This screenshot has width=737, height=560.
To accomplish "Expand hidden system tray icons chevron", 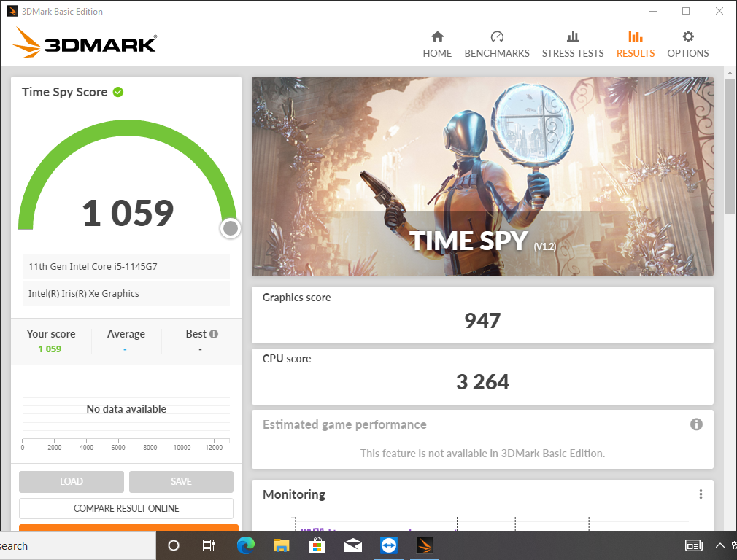I will pyautogui.click(x=719, y=545).
